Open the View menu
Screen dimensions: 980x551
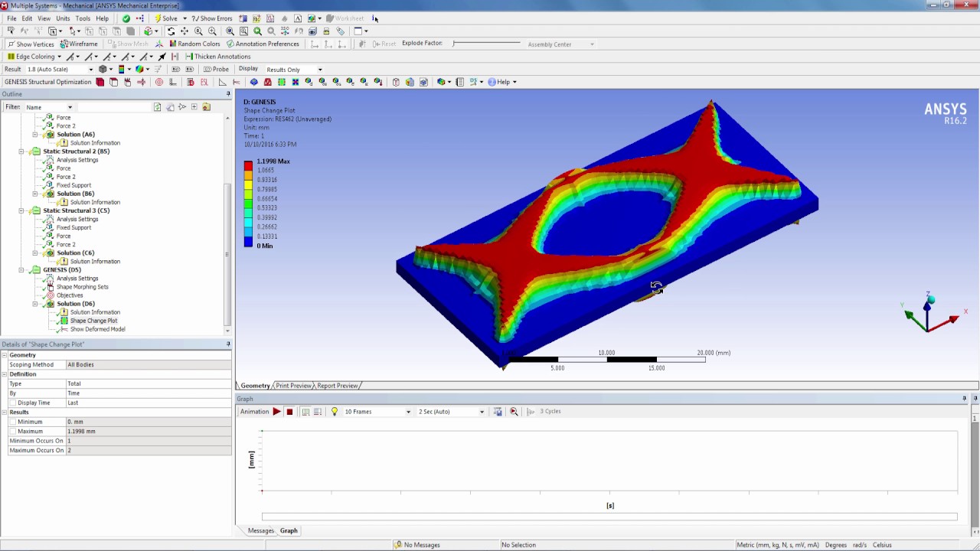point(44,18)
